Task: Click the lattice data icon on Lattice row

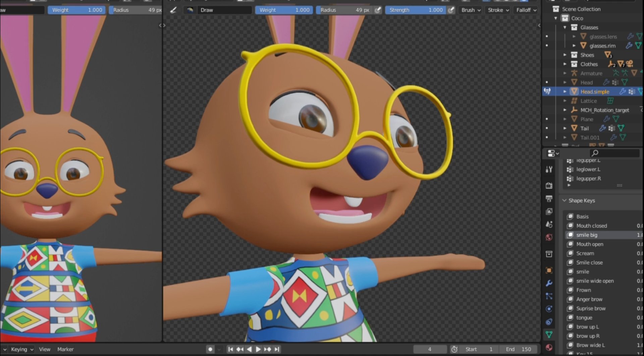Action: (x=610, y=101)
